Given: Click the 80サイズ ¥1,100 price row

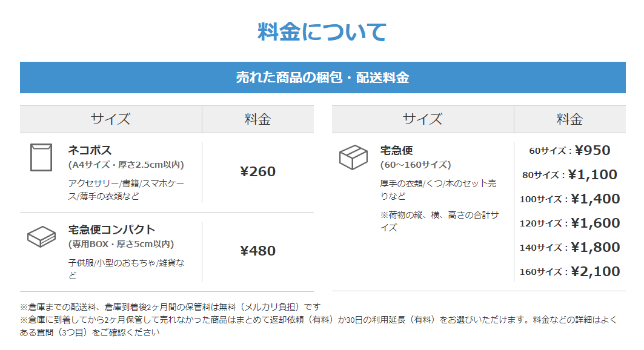Looking at the screenshot, I should pos(569,175).
